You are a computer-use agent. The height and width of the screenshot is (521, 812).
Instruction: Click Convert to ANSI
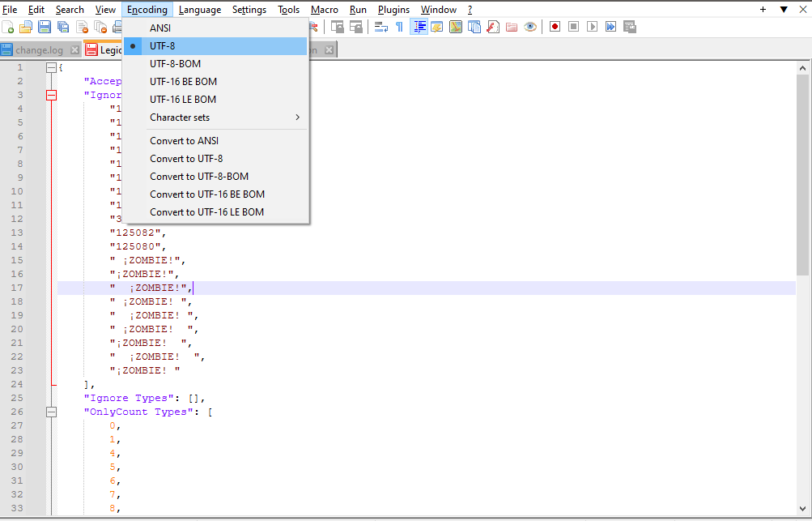pyautogui.click(x=184, y=141)
